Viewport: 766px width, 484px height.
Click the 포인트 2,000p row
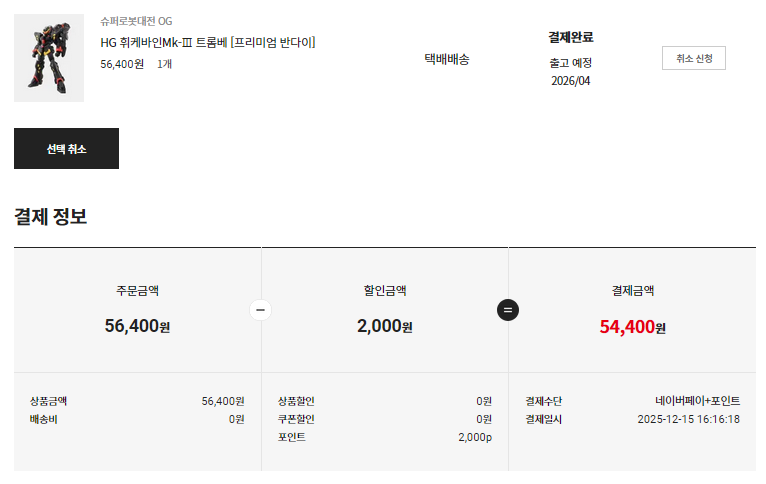pos(385,437)
